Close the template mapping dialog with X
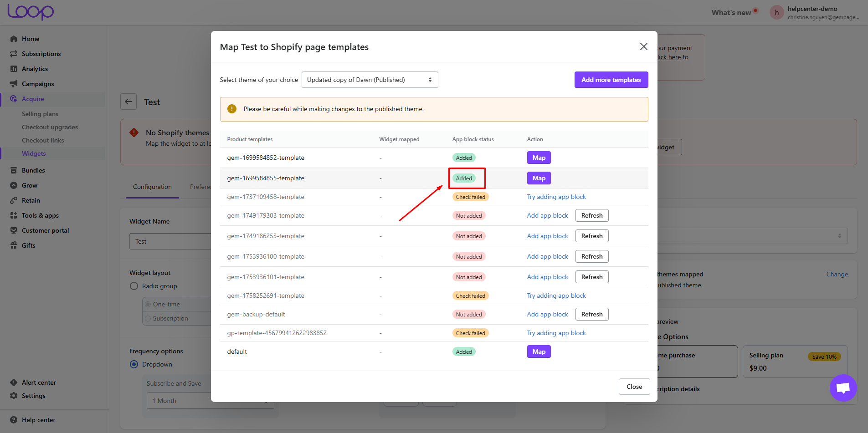Image resolution: width=868 pixels, height=433 pixels. tap(643, 46)
